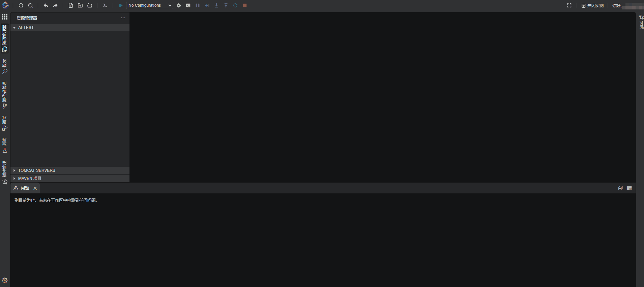The height and width of the screenshot is (287, 644).
Task: Open a new terminal from toolbar
Action: [x=105, y=5]
